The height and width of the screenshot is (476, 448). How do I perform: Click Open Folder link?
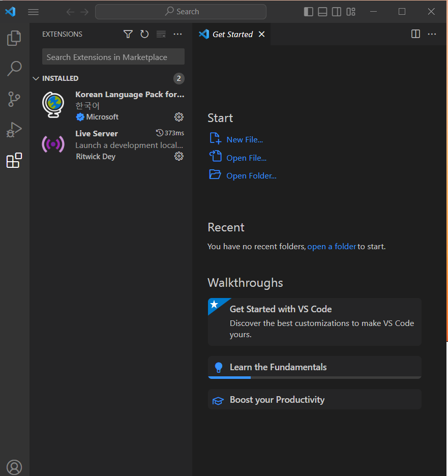point(251,176)
